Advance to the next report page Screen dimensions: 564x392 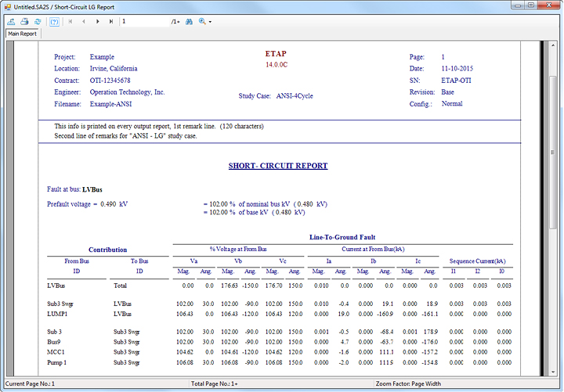97,21
